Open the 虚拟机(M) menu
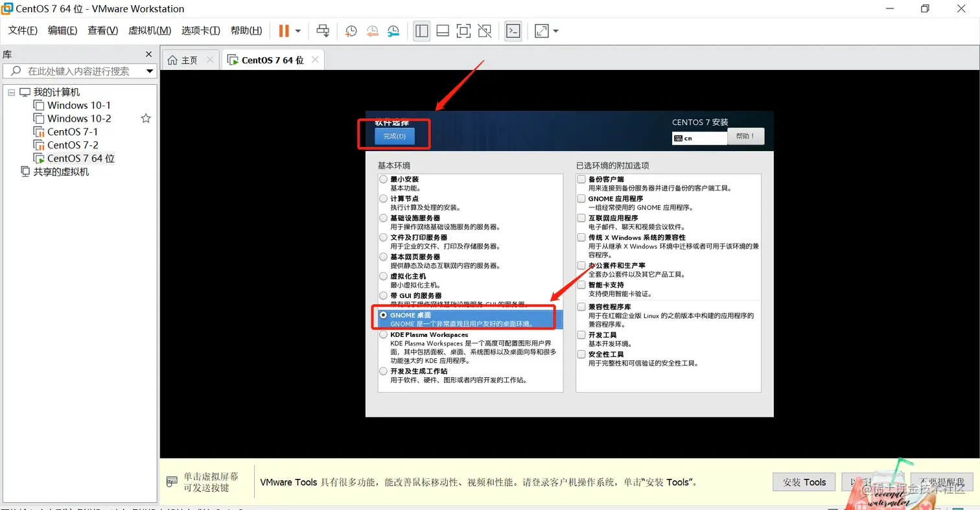 (150, 30)
